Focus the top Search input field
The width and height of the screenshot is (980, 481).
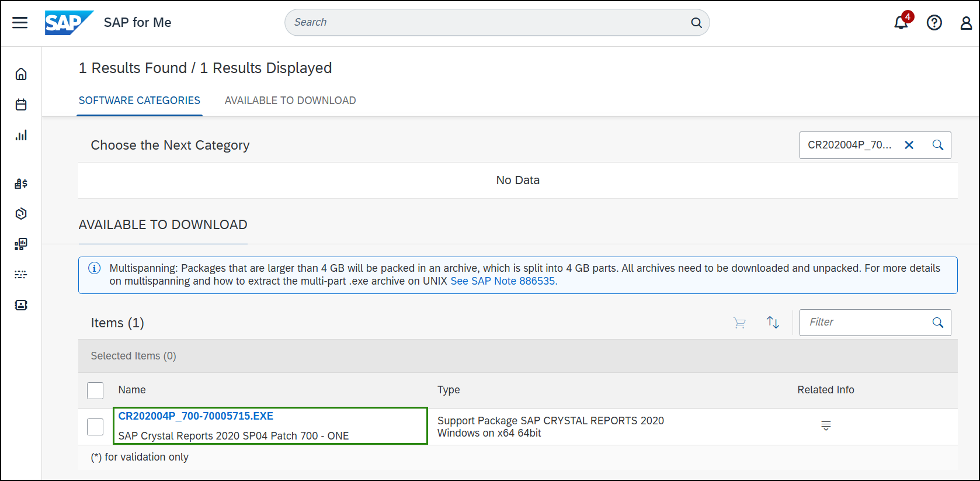click(x=497, y=23)
